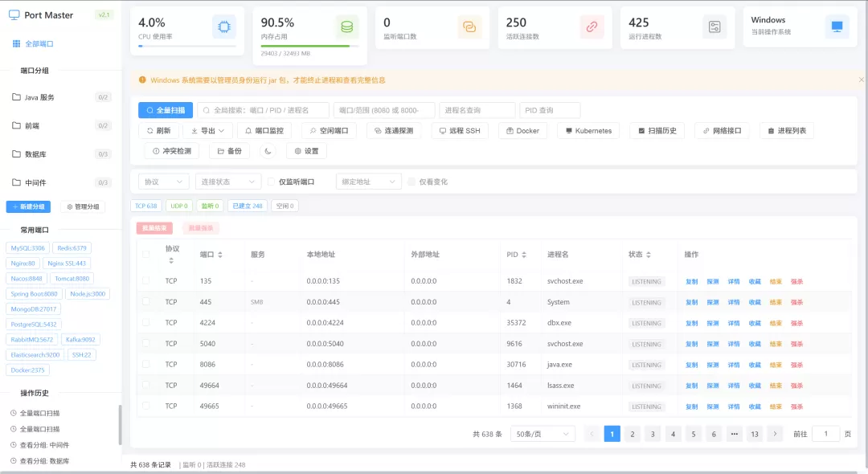Click 管理分组 button
Image resolution: width=868 pixels, height=474 pixels.
(x=83, y=206)
